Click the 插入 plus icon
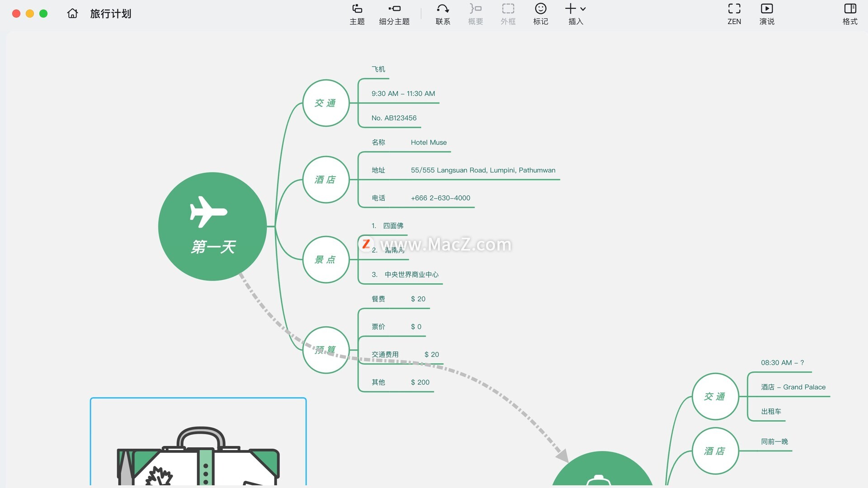This screenshot has width=868, height=488. click(571, 9)
